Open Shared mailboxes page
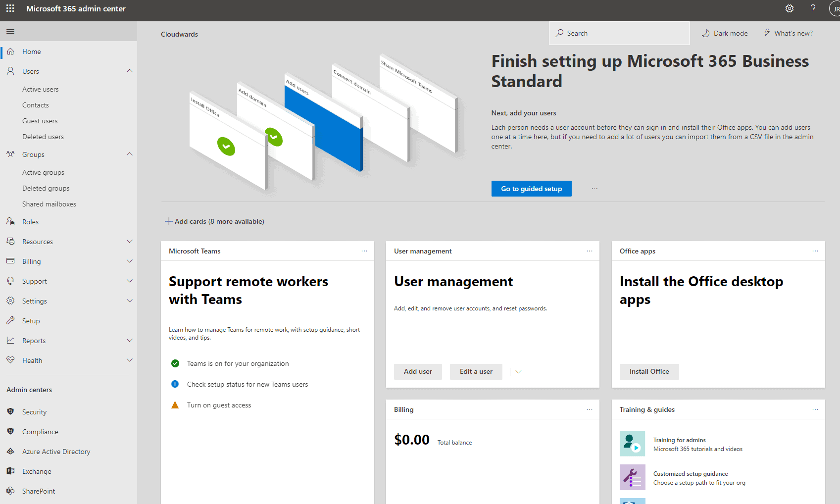 [49, 204]
